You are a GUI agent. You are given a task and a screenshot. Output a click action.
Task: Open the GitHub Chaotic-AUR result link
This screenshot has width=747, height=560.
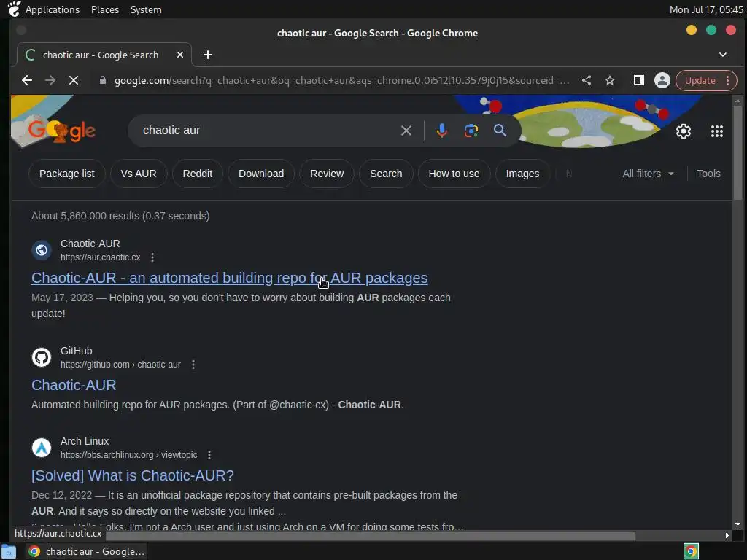coord(74,385)
